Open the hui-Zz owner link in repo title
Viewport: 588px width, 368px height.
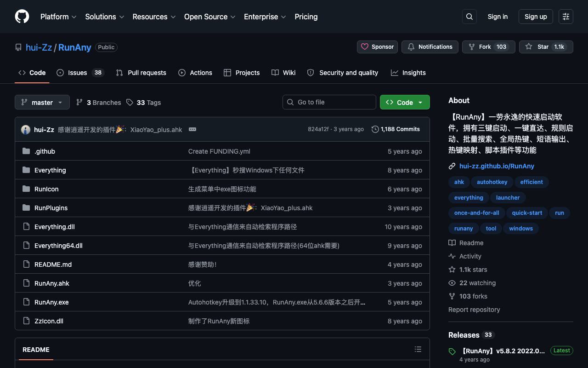(39, 47)
